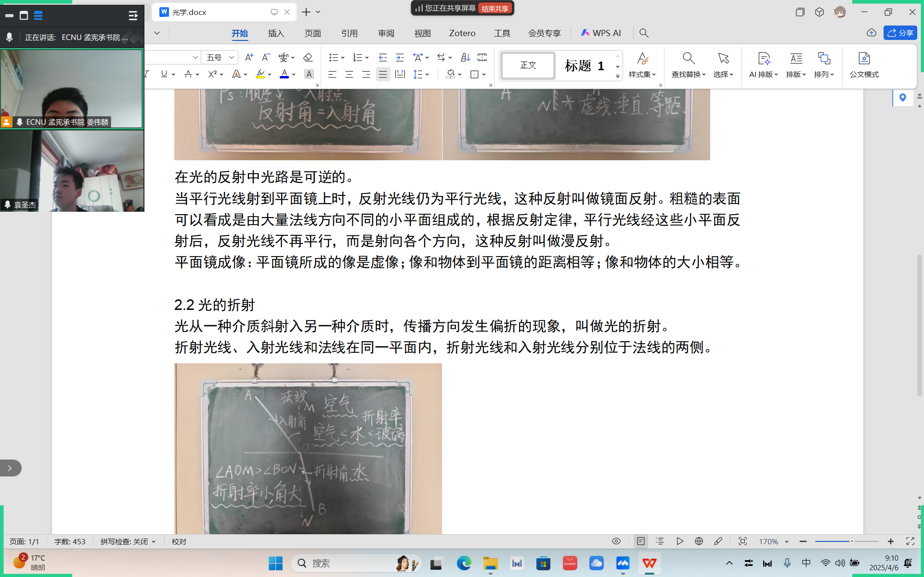This screenshot has width=924, height=577.
Task: Switch to outline view in status bar
Action: 660,541
